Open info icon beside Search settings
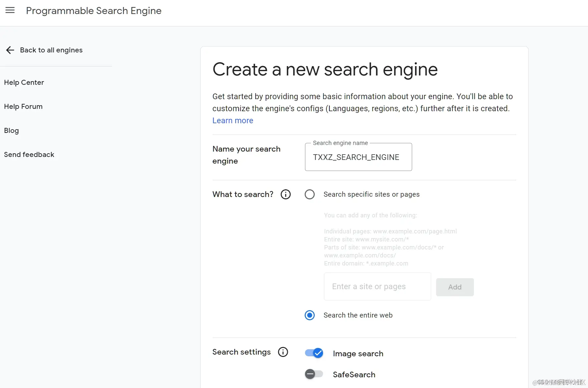The height and width of the screenshot is (388, 588). point(283,352)
